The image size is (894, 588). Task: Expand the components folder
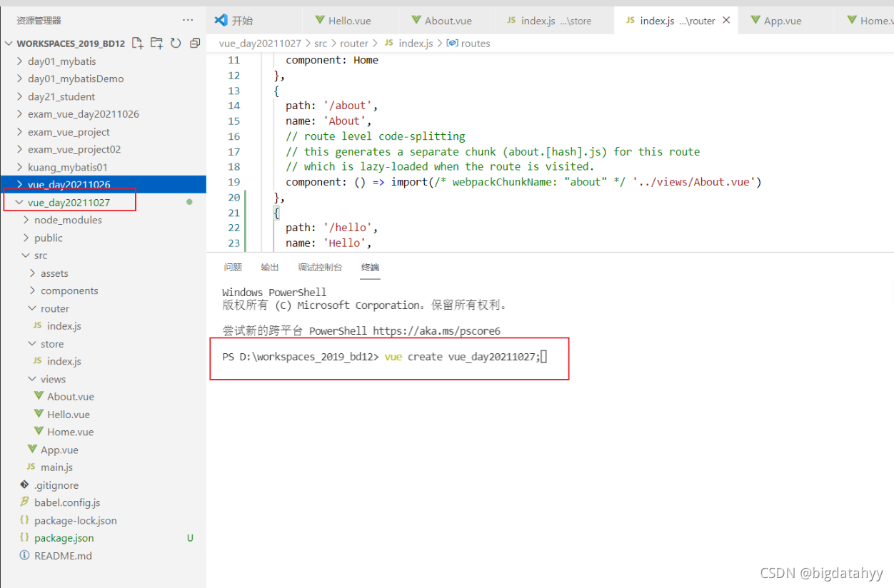coord(33,290)
